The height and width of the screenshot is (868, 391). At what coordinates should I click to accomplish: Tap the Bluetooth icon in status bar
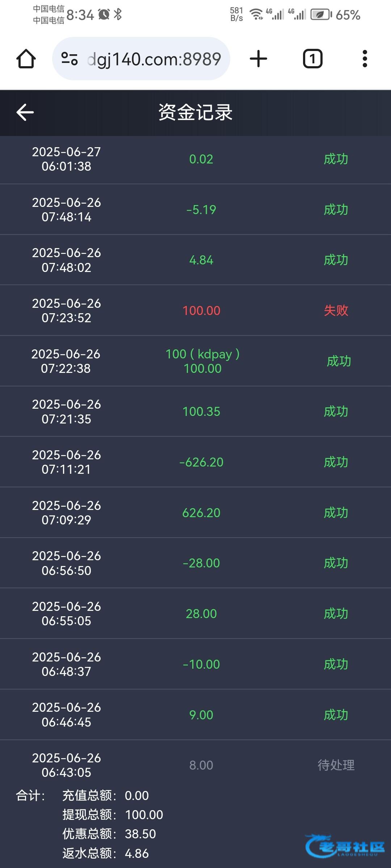tap(118, 14)
